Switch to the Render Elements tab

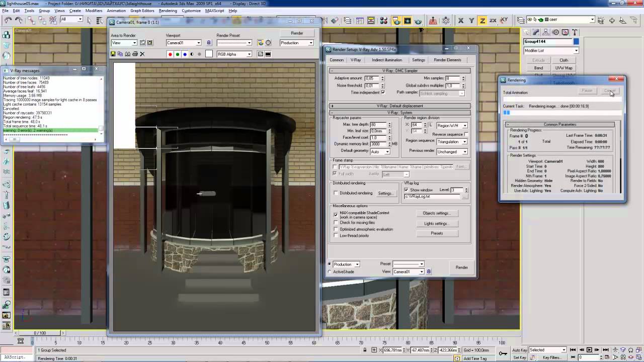click(x=447, y=60)
